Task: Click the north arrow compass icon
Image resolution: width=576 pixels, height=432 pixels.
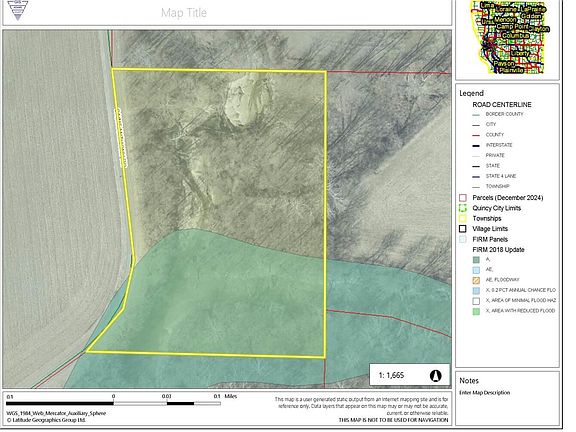Action: pyautogui.click(x=435, y=375)
